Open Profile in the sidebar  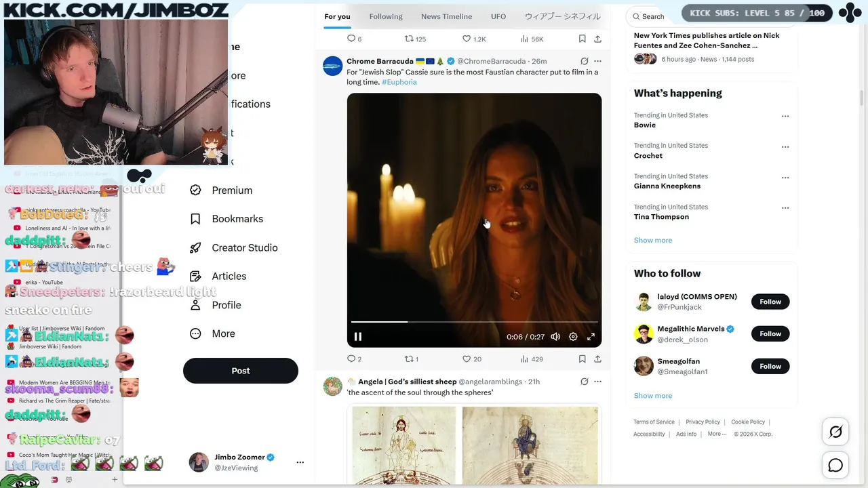(x=216, y=305)
